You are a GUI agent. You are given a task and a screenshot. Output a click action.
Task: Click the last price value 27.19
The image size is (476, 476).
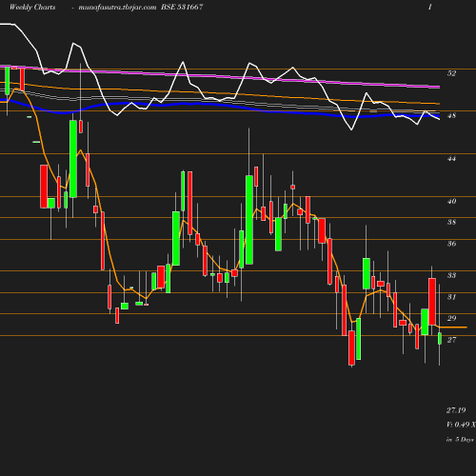[x=456, y=410]
